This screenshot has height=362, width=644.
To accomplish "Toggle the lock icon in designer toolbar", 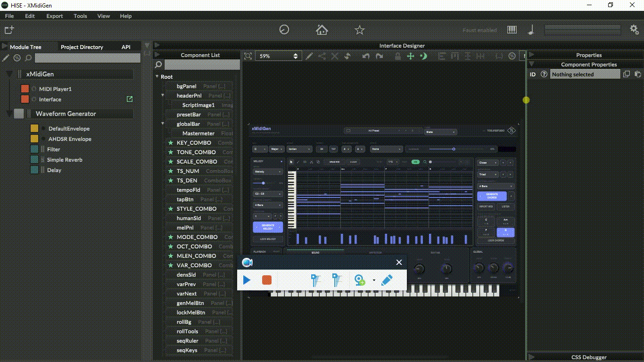I will [x=398, y=56].
